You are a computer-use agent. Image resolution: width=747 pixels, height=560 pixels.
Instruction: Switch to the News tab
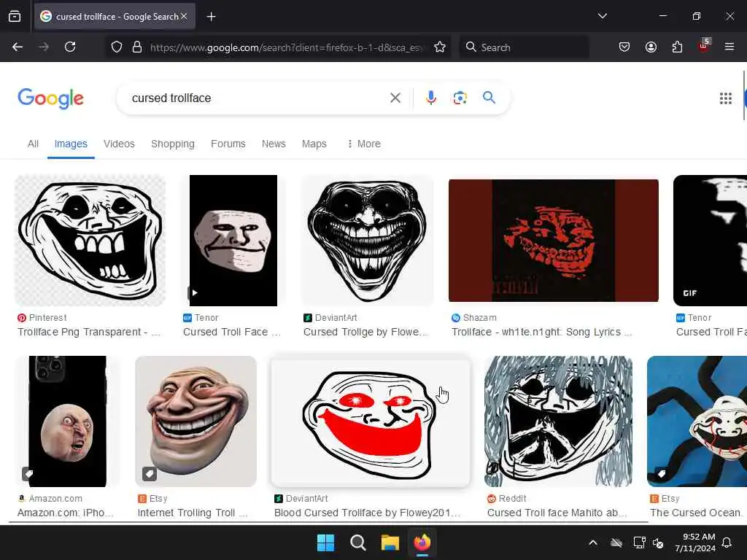click(x=274, y=144)
